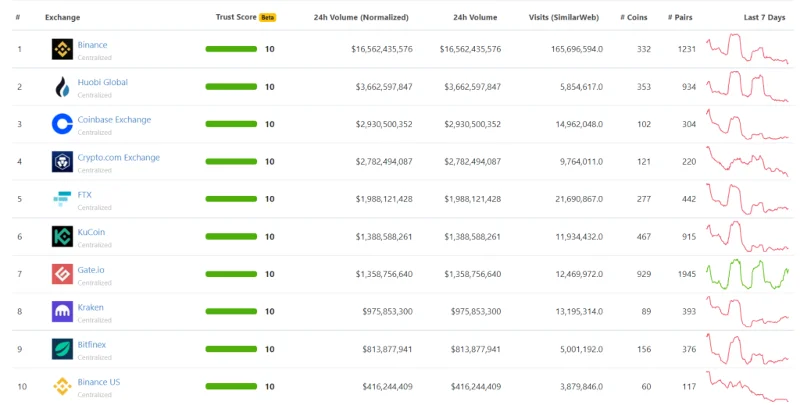Sort by the Exchange column header

[62, 17]
